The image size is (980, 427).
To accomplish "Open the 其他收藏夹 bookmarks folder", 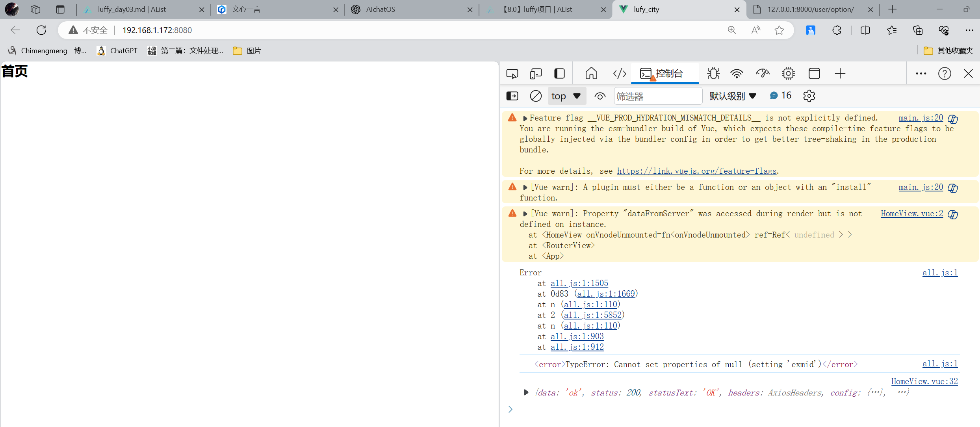I will tap(948, 50).
